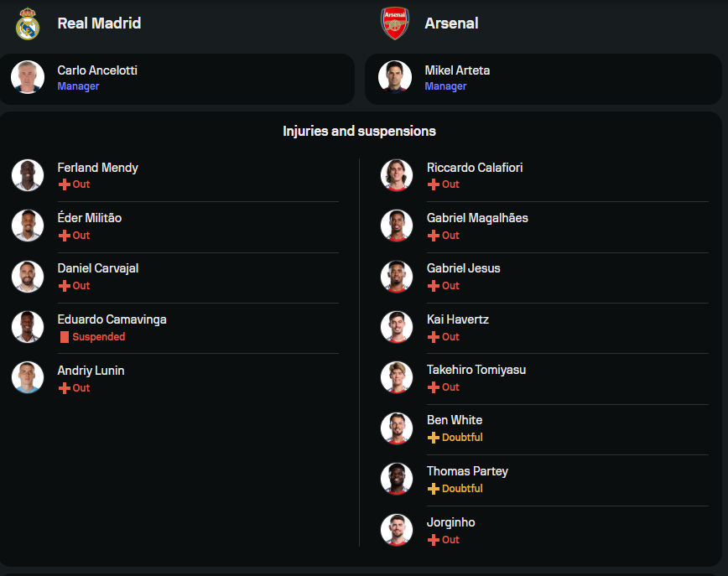Select Takehiro Tomiyasu's player avatar
This screenshot has height=576, width=728.
(397, 377)
